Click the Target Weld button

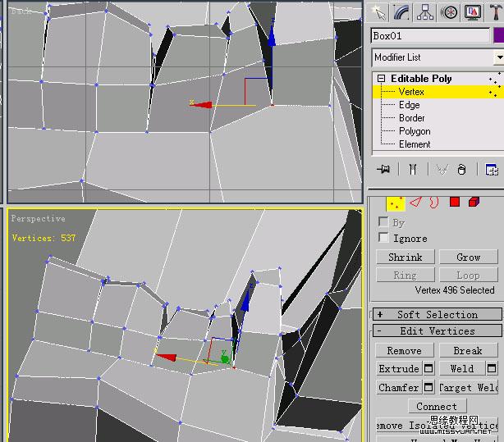pos(469,387)
